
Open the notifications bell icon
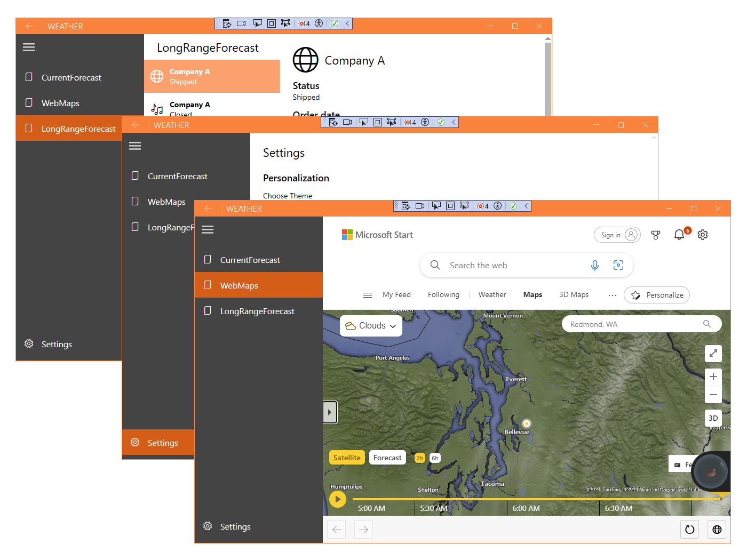pyautogui.click(x=679, y=235)
